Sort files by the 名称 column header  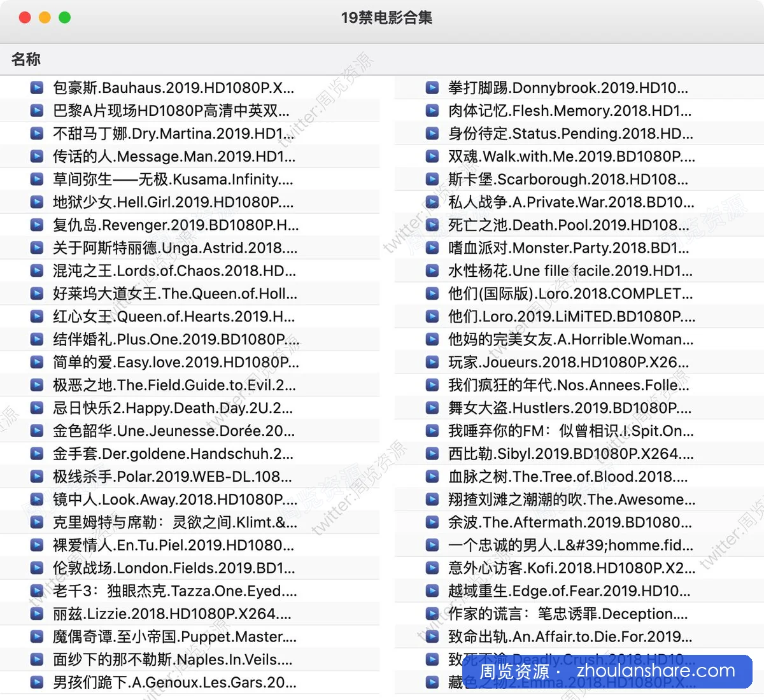pos(26,59)
